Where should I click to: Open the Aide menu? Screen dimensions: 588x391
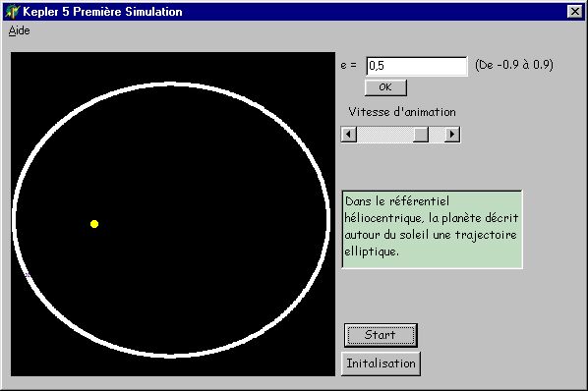(x=19, y=30)
